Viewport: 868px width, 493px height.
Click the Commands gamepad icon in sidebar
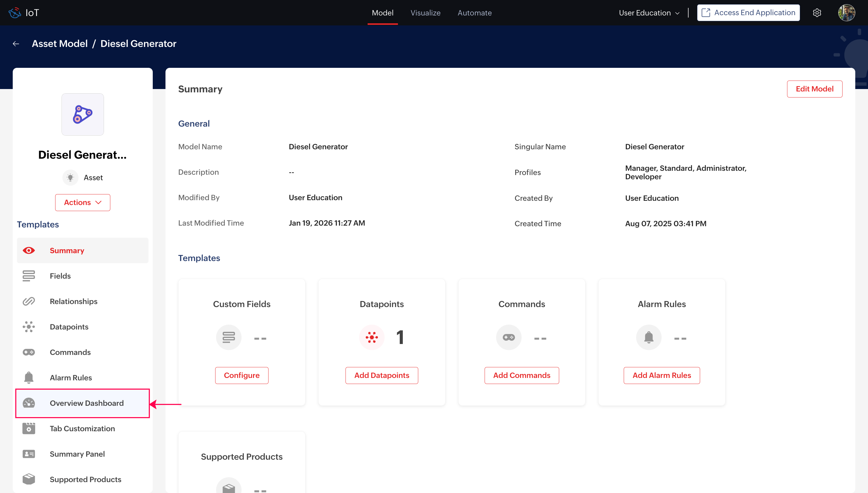[x=29, y=352]
